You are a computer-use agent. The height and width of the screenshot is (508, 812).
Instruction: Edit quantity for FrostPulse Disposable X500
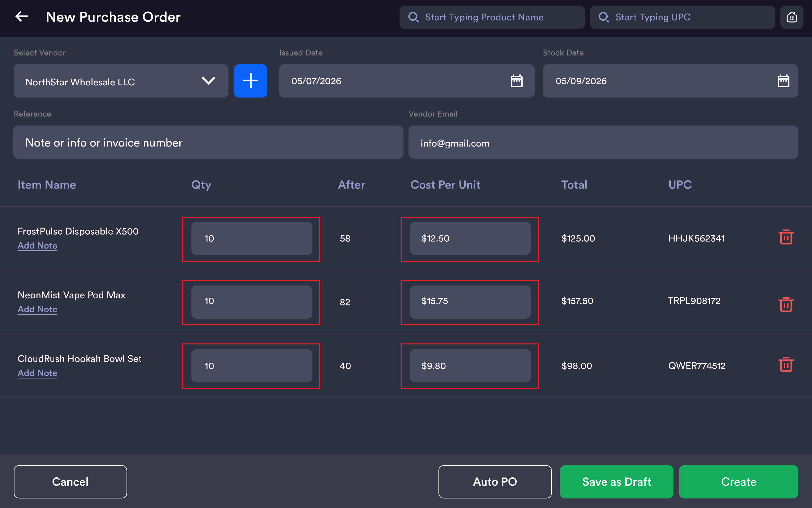click(252, 238)
